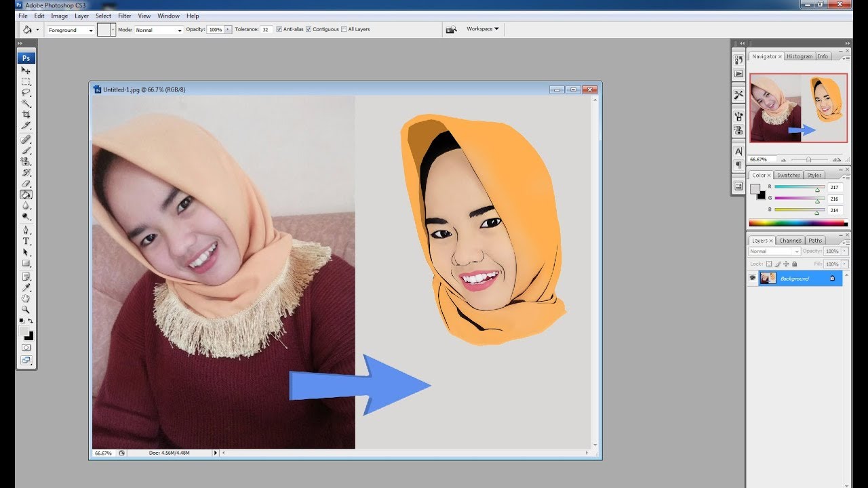Open the History panel icon in dock
This screenshot has height=488, width=868.
[x=738, y=60]
